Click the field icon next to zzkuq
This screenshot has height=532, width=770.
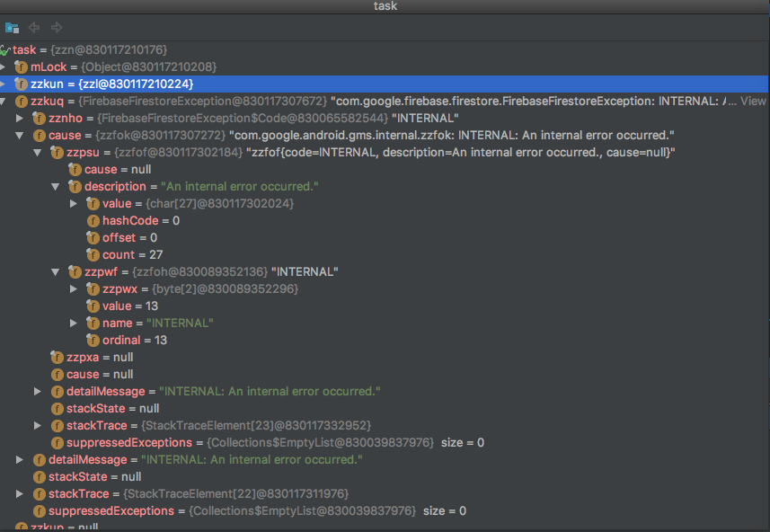pos(22,102)
